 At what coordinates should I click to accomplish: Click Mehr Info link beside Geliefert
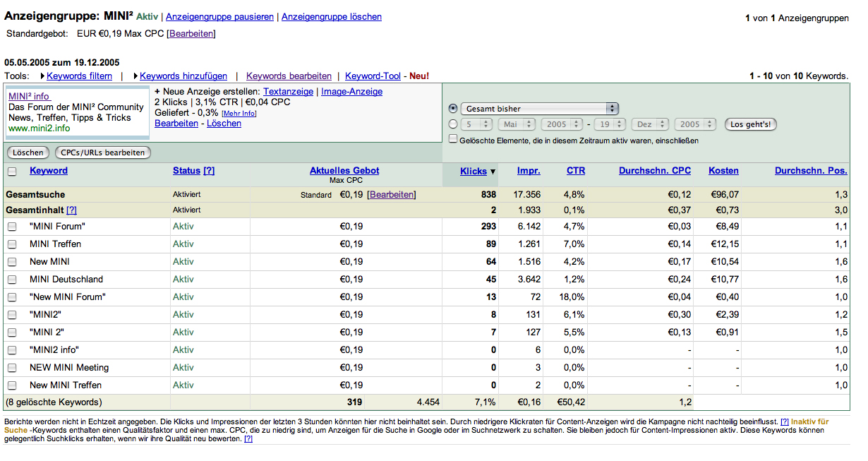pyautogui.click(x=239, y=114)
